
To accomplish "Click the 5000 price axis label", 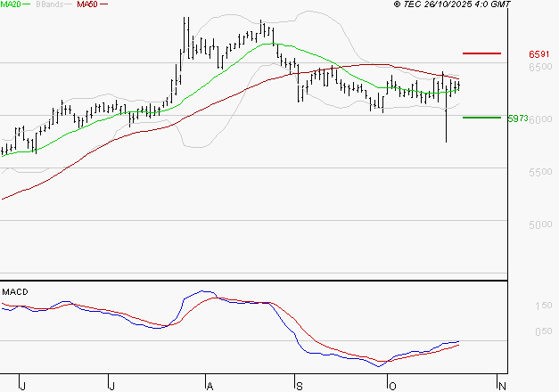I will (x=517, y=225).
